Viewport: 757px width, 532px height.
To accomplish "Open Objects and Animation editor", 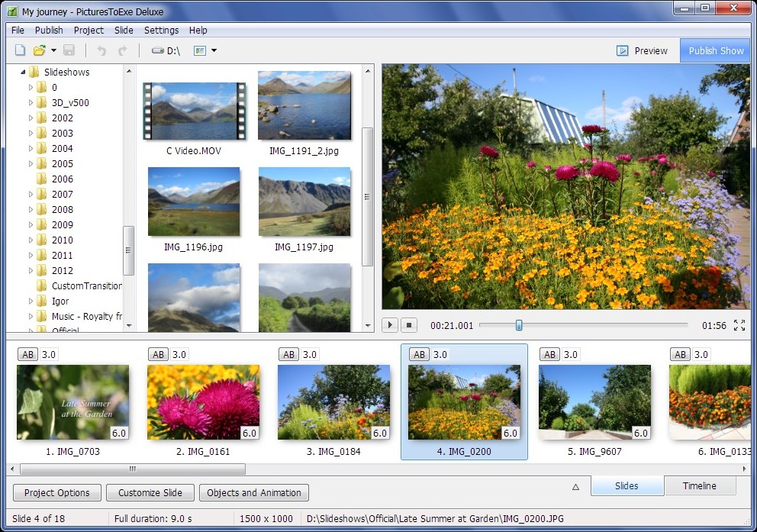I will 254,492.
